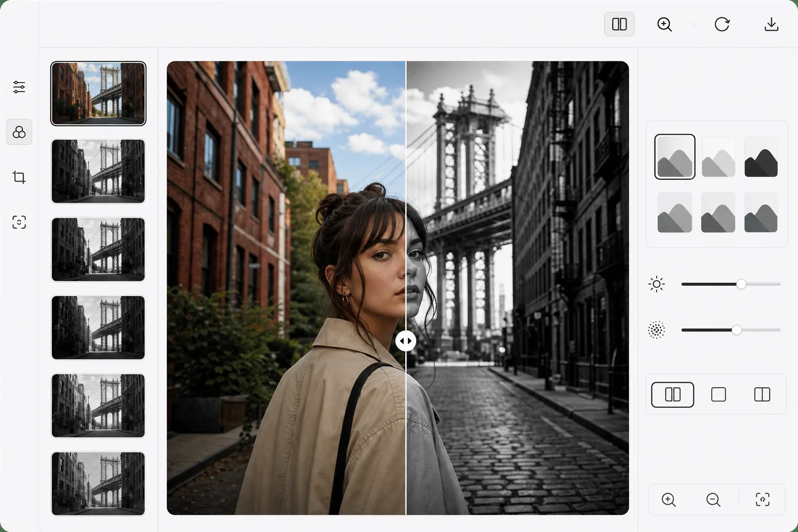The width and height of the screenshot is (798, 532).
Task: Select the uneven split layout option
Action: click(762, 395)
